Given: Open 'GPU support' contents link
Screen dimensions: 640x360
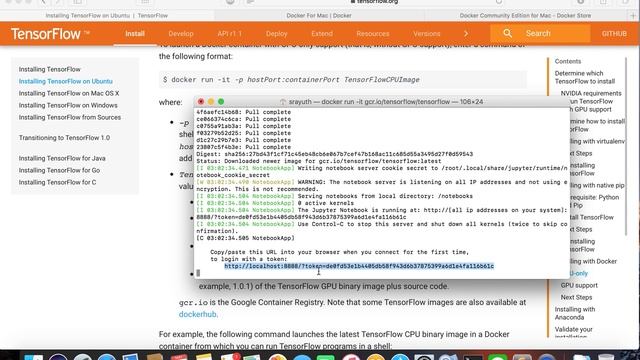Looking at the screenshot, I should tap(579, 285).
